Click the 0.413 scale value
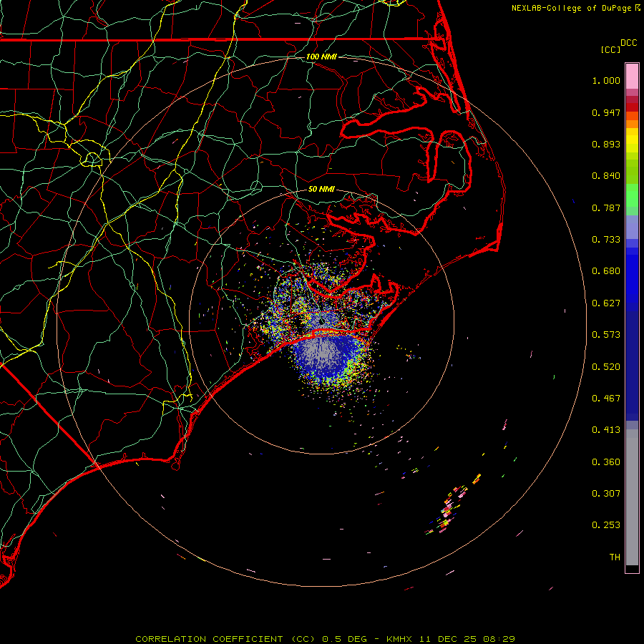 tap(606, 430)
